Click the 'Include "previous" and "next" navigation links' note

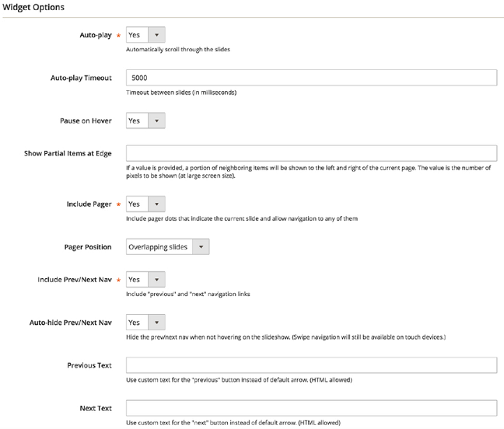(x=188, y=294)
